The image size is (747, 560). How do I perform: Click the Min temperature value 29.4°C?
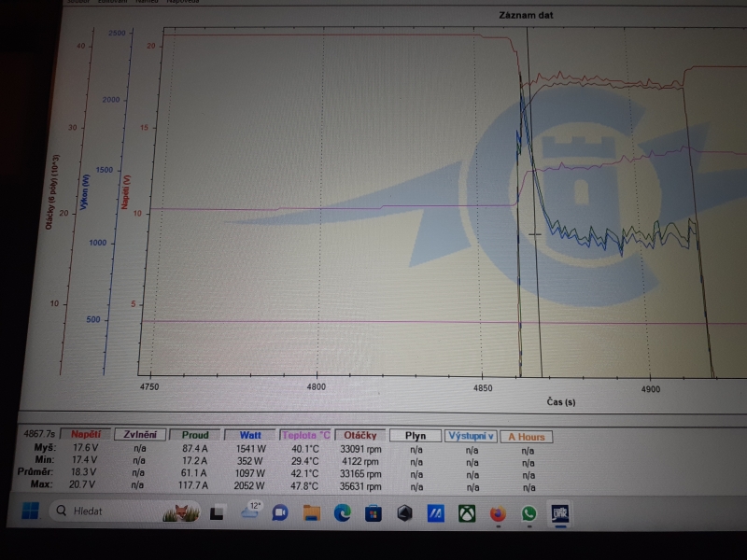click(x=304, y=461)
